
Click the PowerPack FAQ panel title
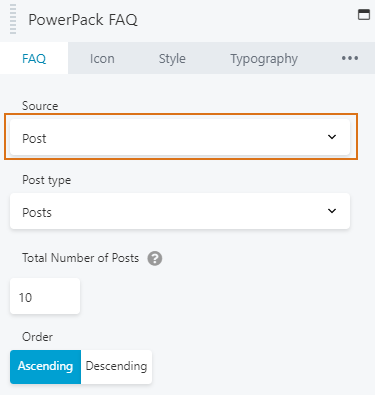(x=83, y=20)
